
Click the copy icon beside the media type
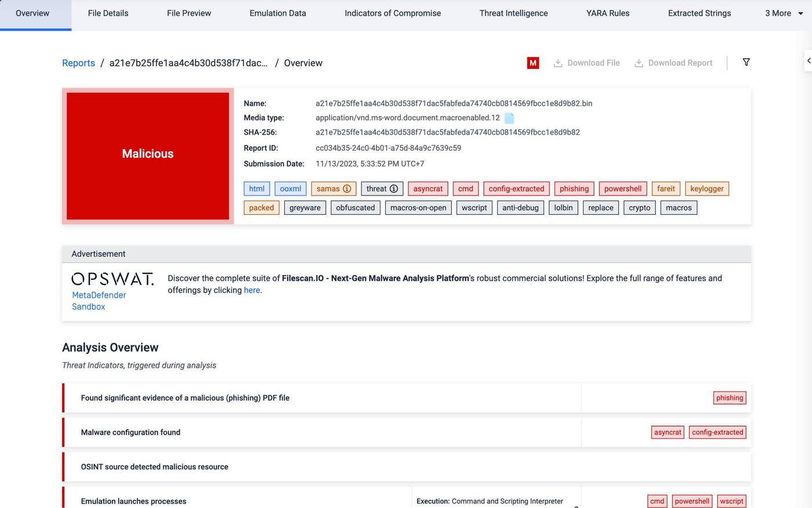(509, 117)
